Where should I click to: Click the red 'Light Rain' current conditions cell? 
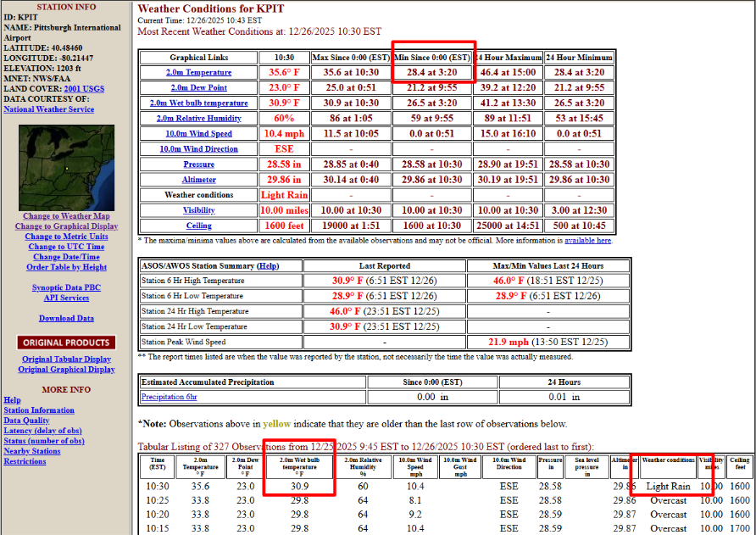(x=284, y=195)
